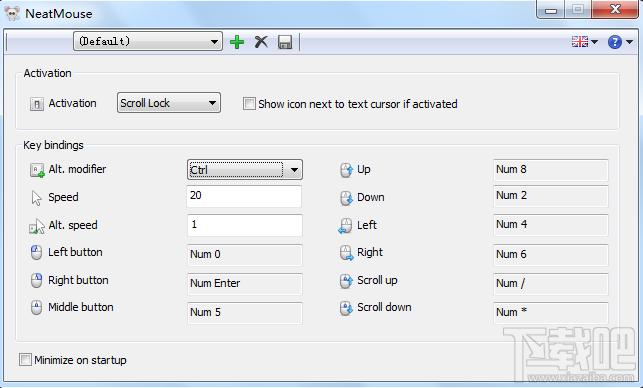Screen dimensions: 643x388
Task: Click the Scroll down label text
Action: point(384,307)
